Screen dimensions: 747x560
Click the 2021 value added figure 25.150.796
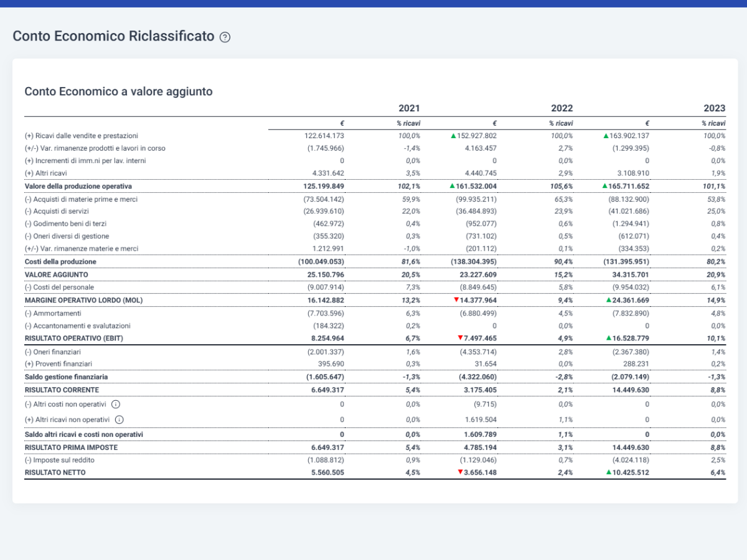[x=326, y=274]
